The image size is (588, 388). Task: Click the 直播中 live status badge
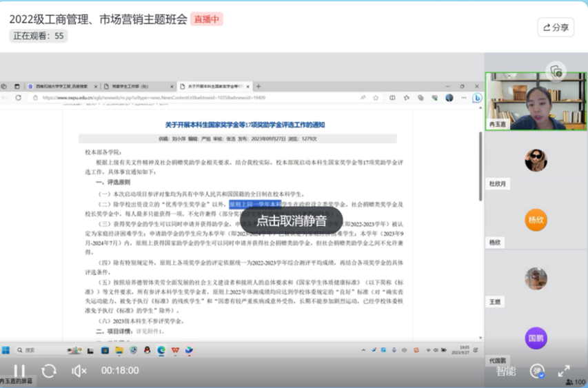tap(207, 19)
